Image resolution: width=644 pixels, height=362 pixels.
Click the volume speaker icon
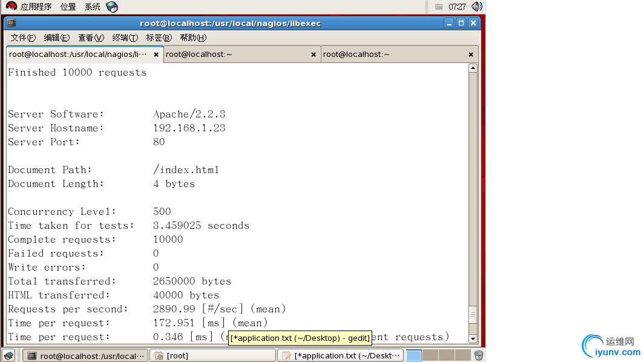click(476, 7)
